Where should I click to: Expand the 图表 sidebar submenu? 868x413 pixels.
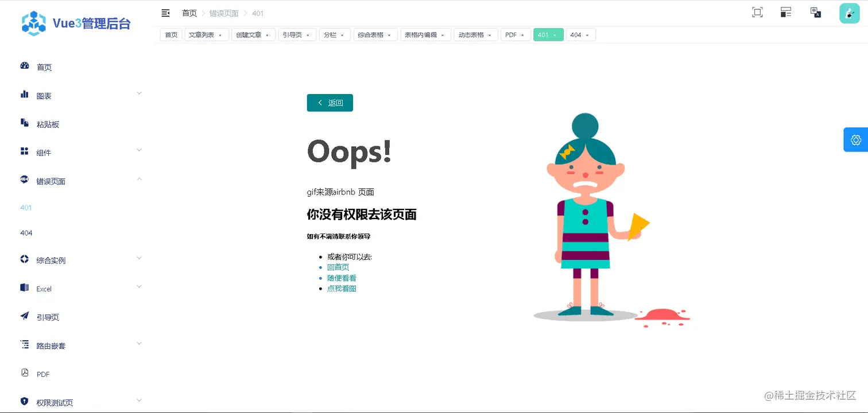point(80,95)
